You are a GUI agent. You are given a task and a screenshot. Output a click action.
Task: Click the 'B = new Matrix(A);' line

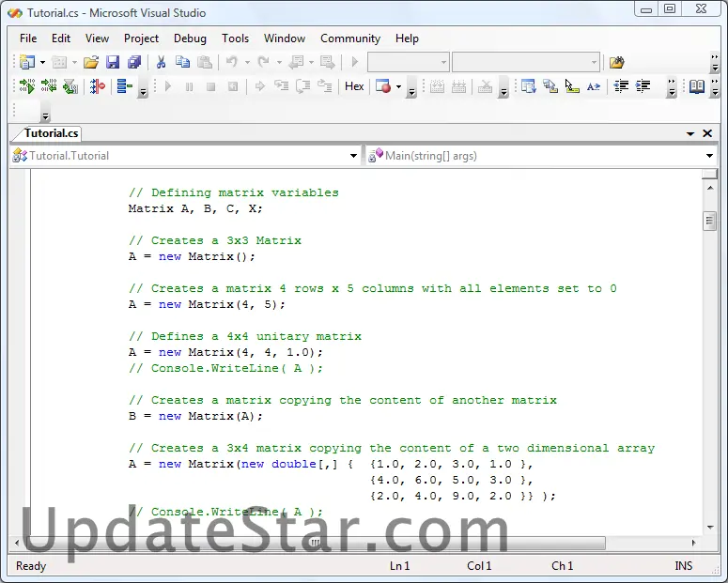click(195, 417)
